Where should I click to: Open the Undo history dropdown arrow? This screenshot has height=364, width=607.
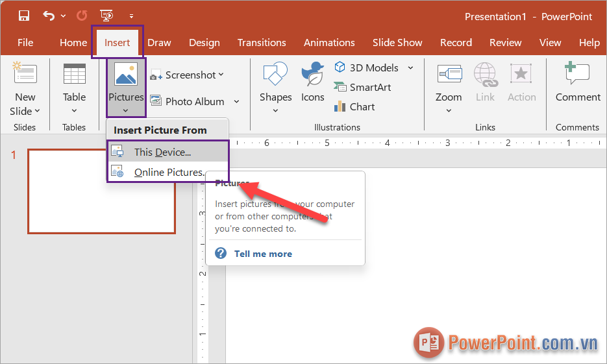[x=63, y=16]
